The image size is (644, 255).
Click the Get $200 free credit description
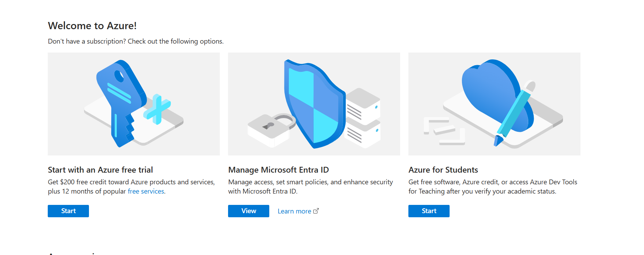coord(132,187)
